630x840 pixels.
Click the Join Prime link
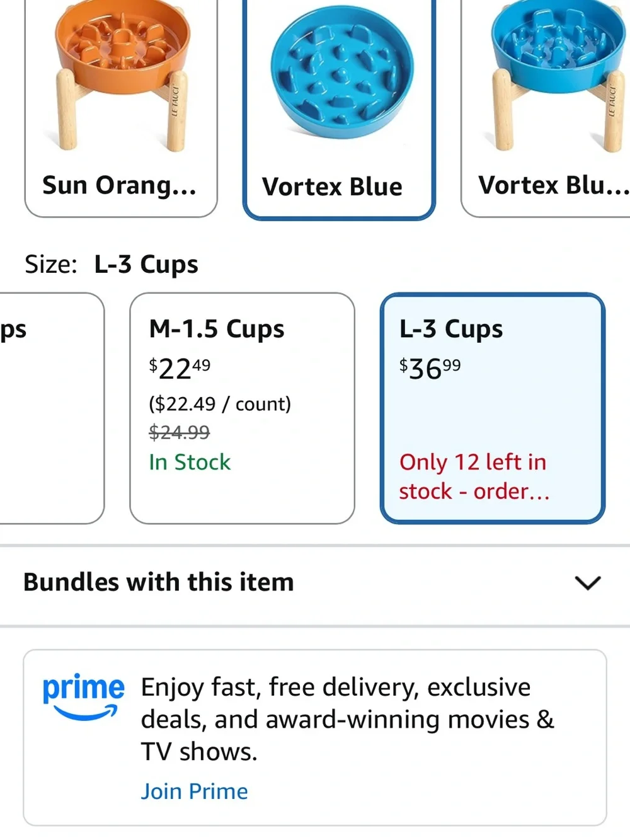[194, 791]
